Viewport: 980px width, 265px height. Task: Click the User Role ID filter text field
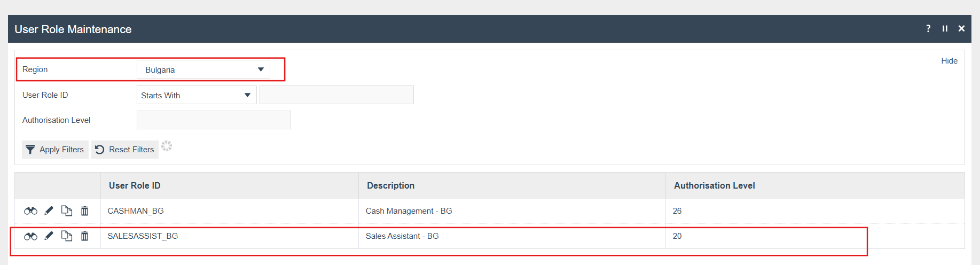coord(336,95)
